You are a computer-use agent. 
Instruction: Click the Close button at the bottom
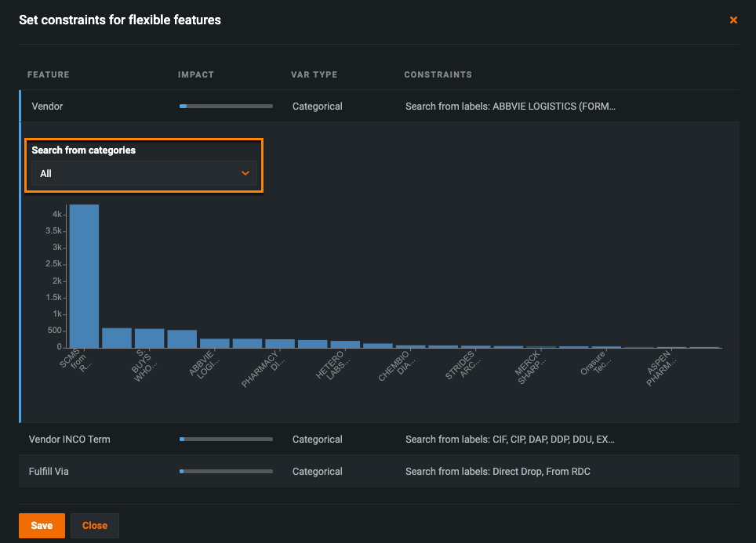point(94,525)
